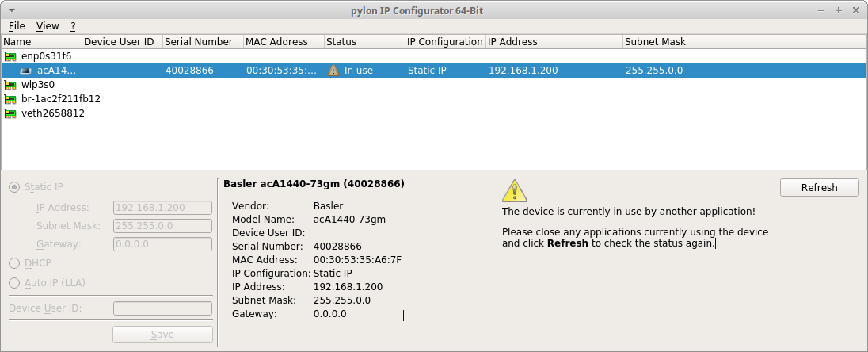Click the acA14 camera device icon
The image size is (868, 352).
pyautogui.click(x=25, y=71)
